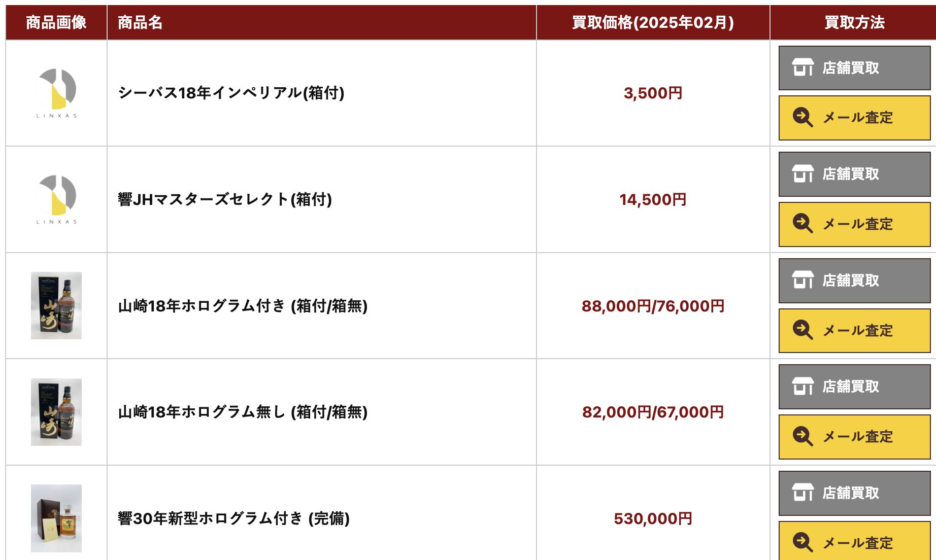936x560 pixels.
Task: Click store icon for Yamazaki 18 without hologram
Action: pyautogui.click(x=803, y=387)
